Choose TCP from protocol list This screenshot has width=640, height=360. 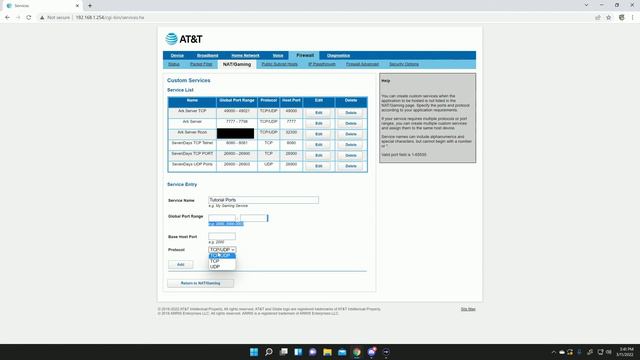222,261
